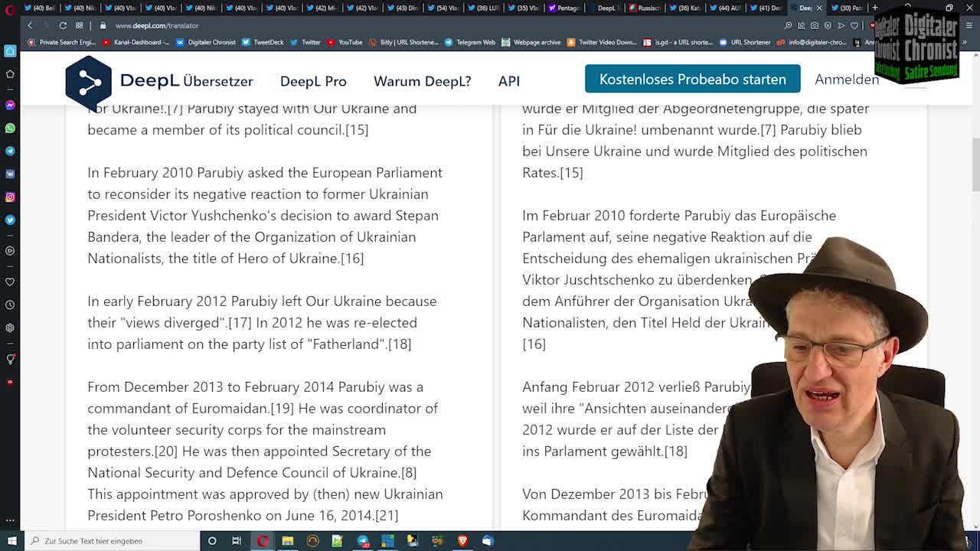Open Task View on taskbar
This screenshot has height=551, width=980.
237,541
